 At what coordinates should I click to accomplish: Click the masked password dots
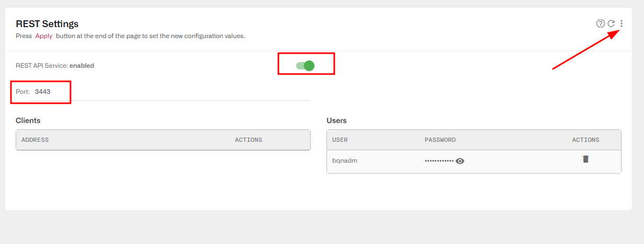click(x=439, y=161)
